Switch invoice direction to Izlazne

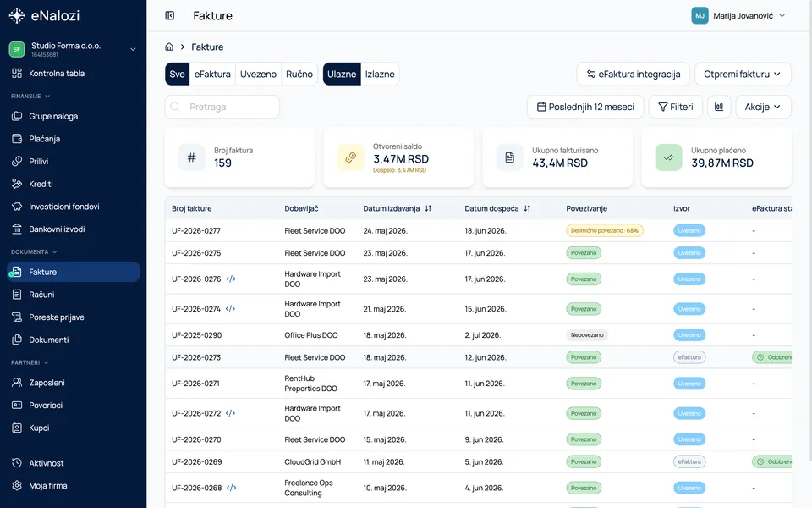tap(380, 75)
